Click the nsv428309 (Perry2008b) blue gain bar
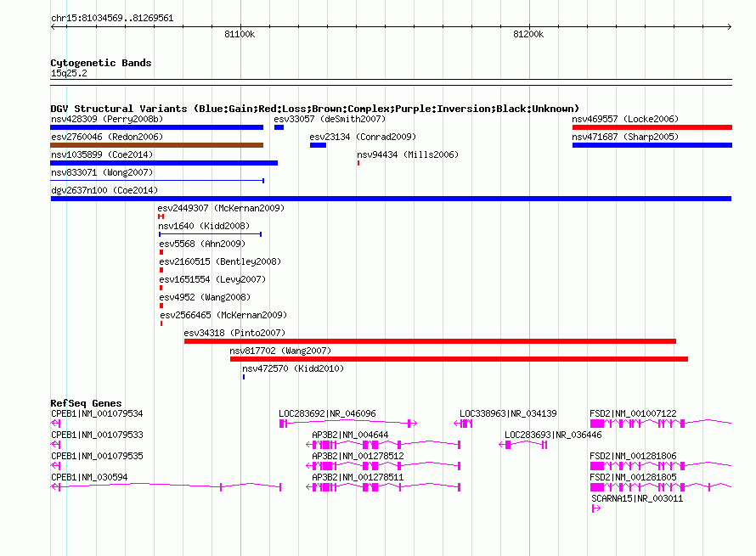756x556 pixels. [156, 127]
